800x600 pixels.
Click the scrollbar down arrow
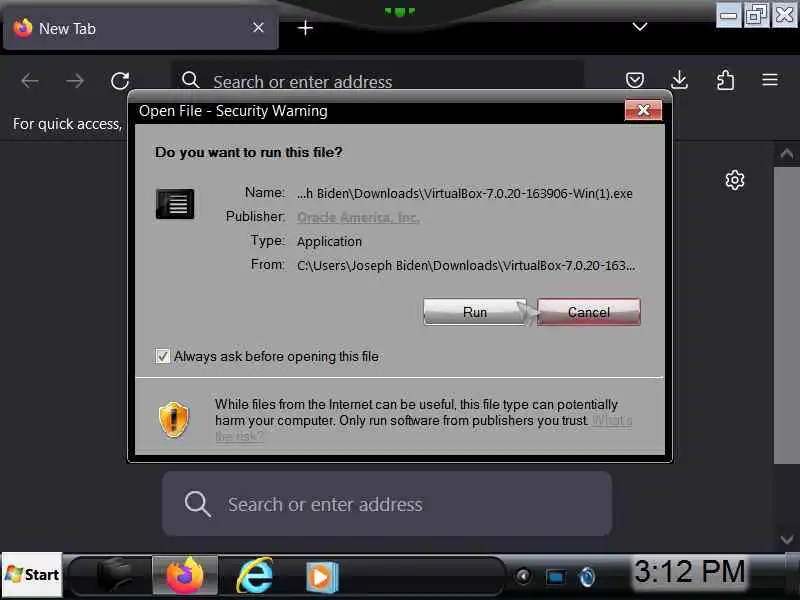point(787,539)
